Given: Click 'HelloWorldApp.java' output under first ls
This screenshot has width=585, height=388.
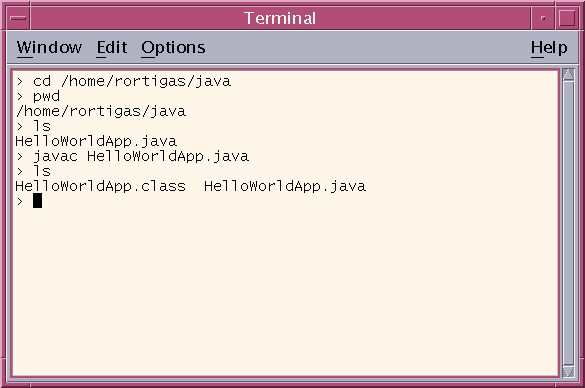Looking at the screenshot, I should point(96,141).
